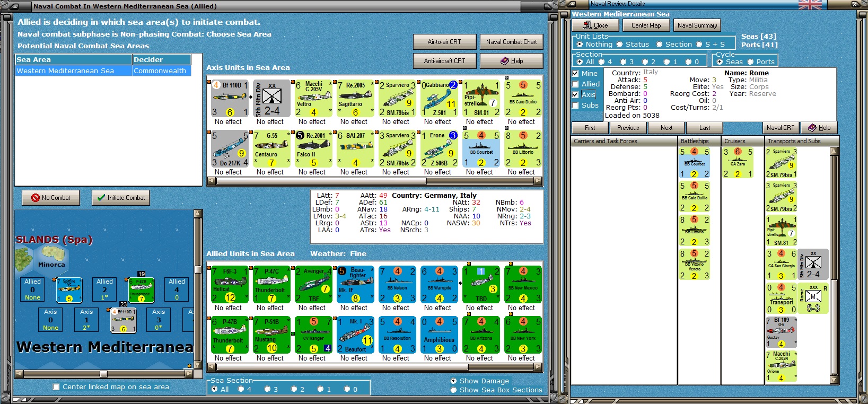The image size is (868, 404).
Task: Click the Spitfire counter on the map
Action: (69, 290)
